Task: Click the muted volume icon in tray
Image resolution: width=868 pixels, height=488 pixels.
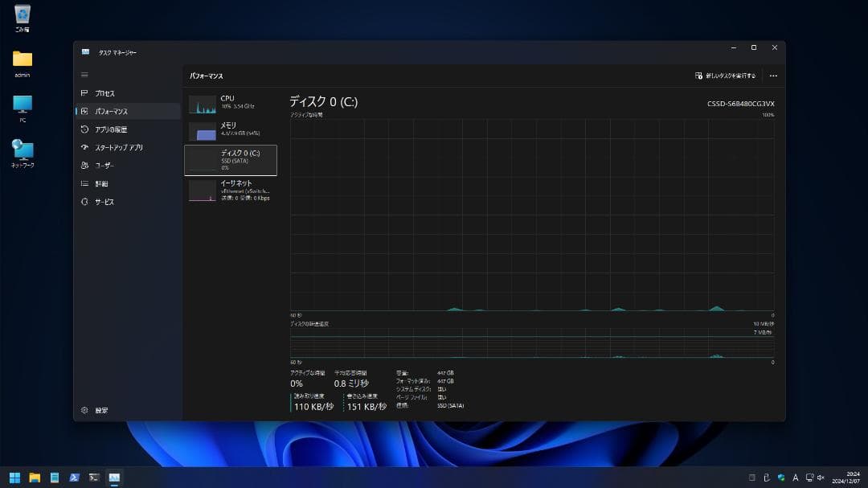Action: coord(821,478)
